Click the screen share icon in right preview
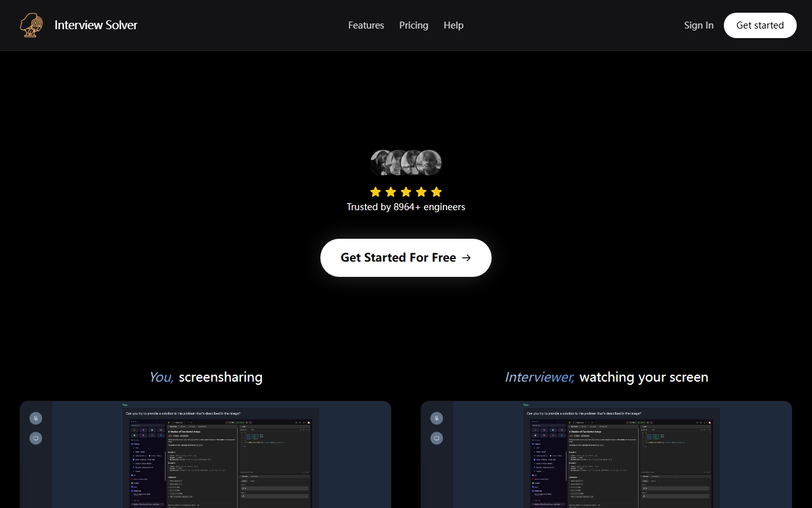This screenshot has width=812, height=508. tap(436, 438)
